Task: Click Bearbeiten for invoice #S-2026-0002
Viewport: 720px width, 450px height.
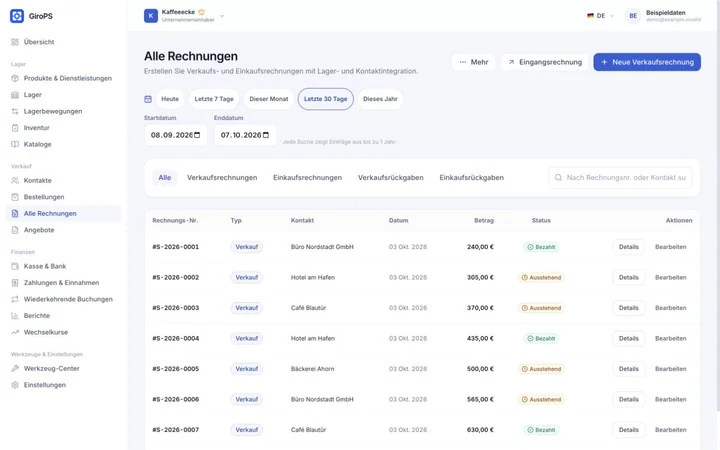Action: tap(670, 277)
